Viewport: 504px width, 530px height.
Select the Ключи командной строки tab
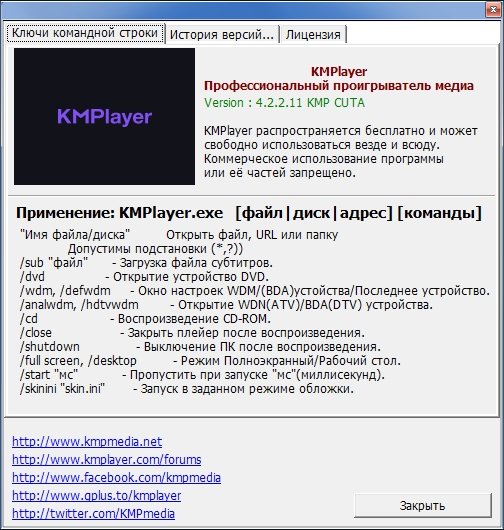tap(85, 33)
